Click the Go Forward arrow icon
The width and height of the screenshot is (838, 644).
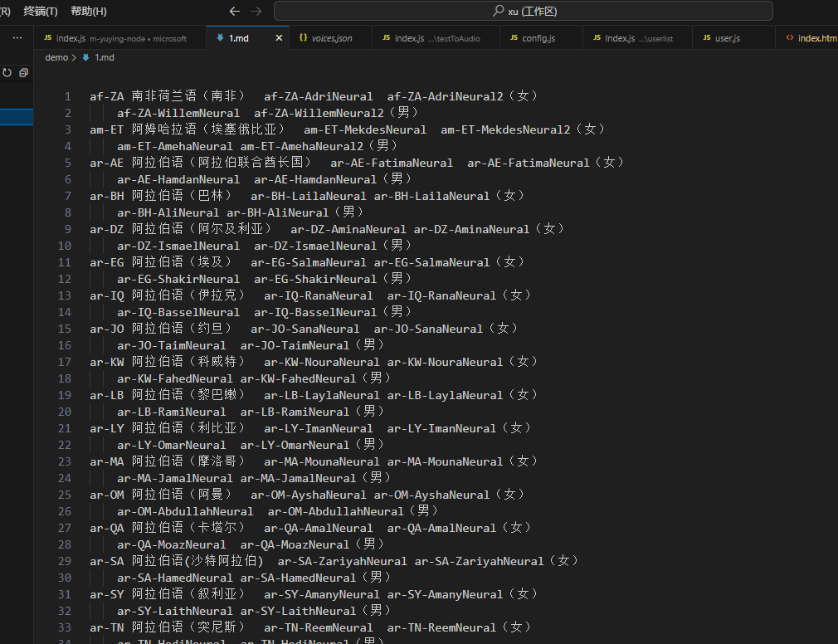pos(256,12)
